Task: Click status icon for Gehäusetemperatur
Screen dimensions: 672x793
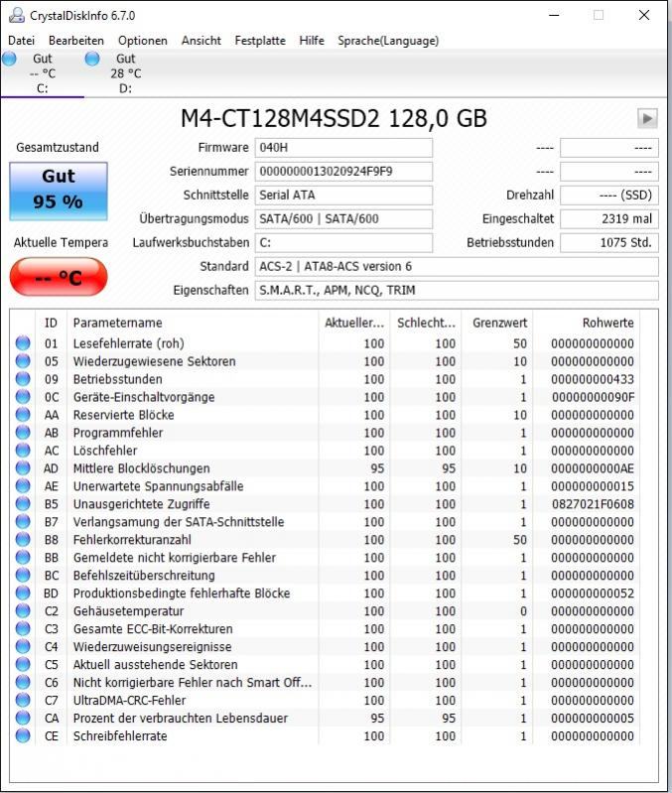Action: 23,611
